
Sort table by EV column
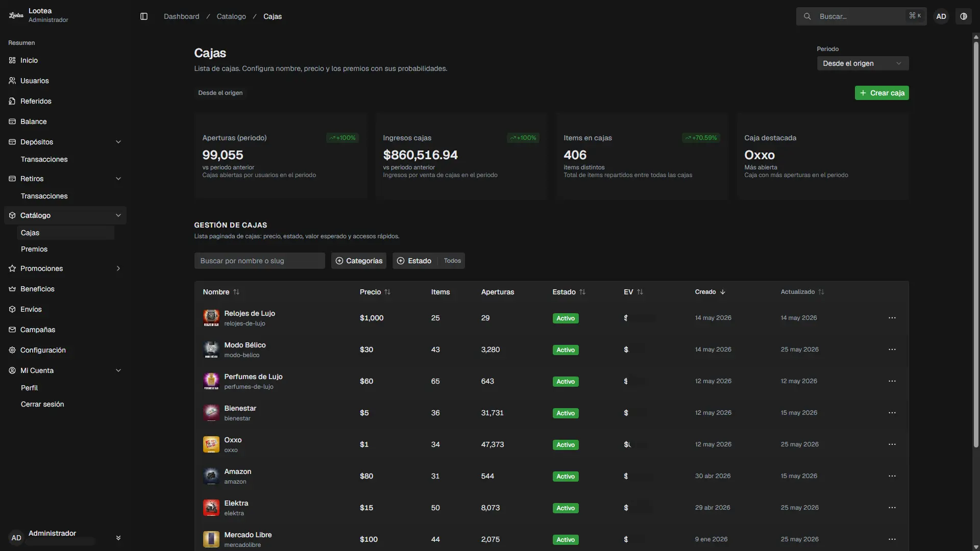point(633,292)
